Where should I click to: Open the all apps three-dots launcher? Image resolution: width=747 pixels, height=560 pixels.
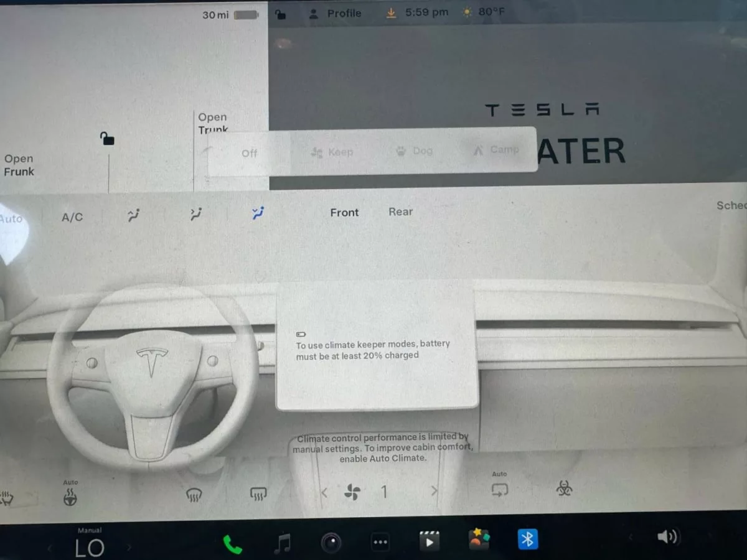(380, 543)
